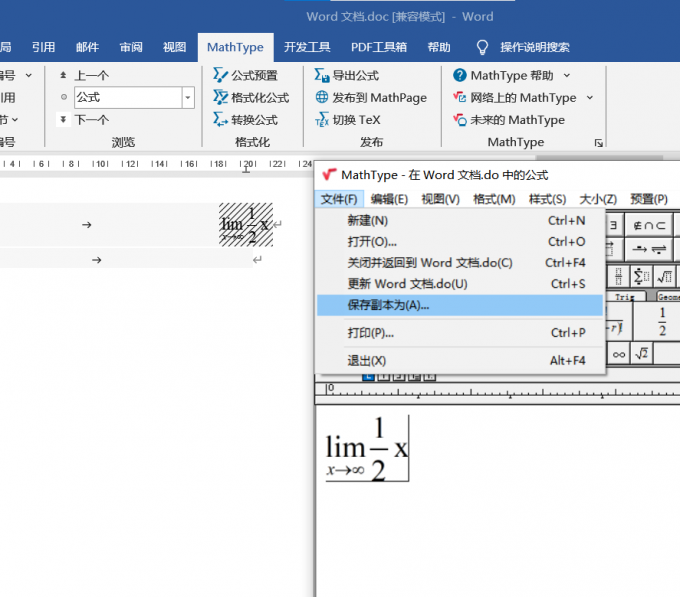Select the square root of 2 symbol
The height and width of the screenshot is (597, 680).
(643, 353)
